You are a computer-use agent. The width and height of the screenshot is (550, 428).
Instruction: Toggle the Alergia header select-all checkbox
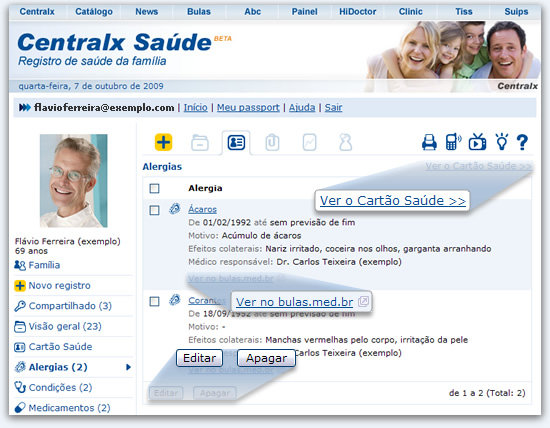point(154,189)
